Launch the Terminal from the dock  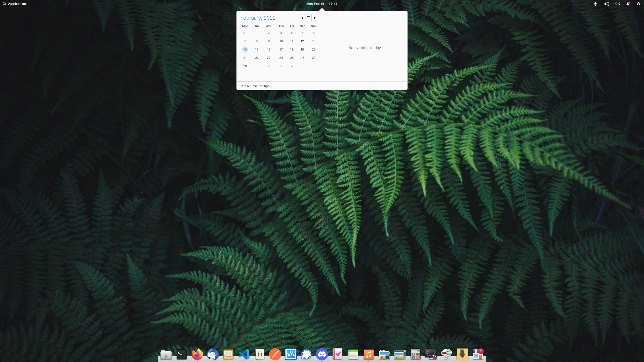[x=181, y=354]
